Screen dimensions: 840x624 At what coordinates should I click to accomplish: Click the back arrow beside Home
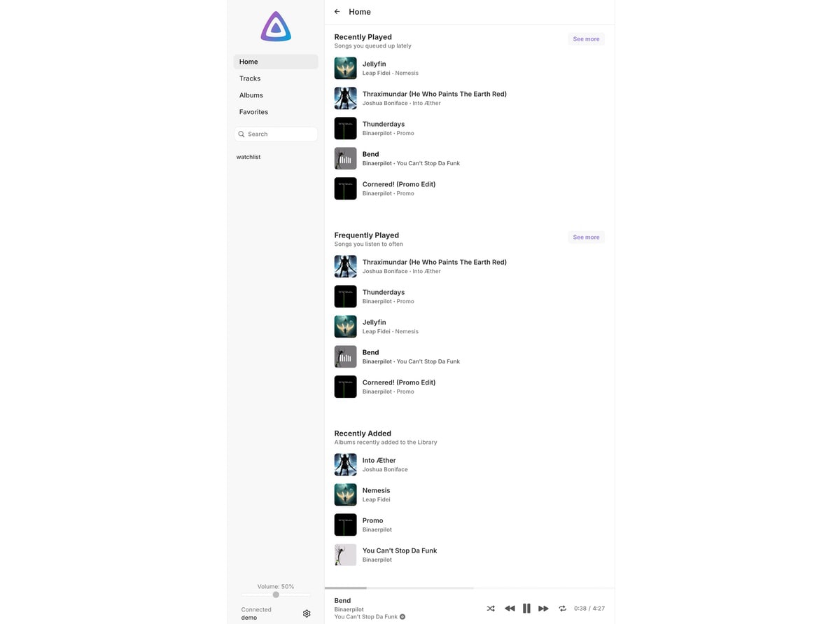337,12
